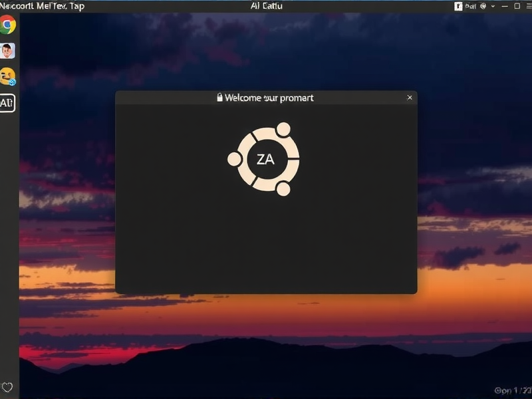The width and height of the screenshot is (532, 399).
Task: Toggle the Bluetooth badge on the emoji icon
Action: coord(13,82)
